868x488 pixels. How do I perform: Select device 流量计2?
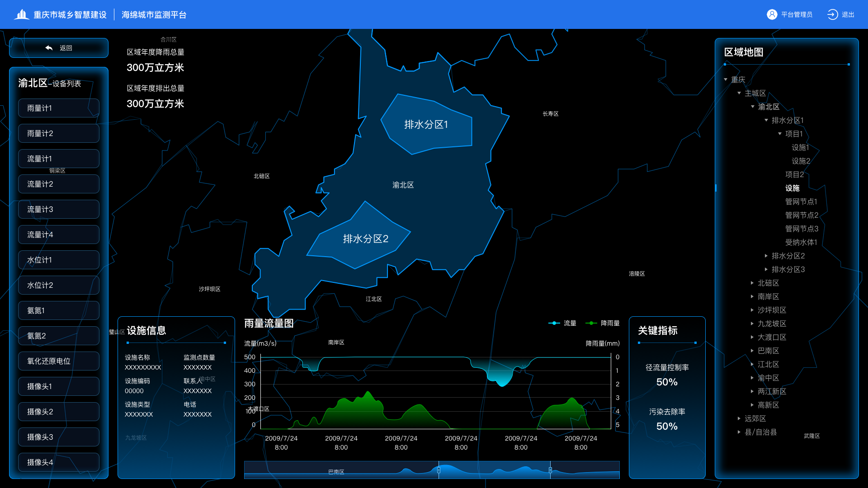click(x=59, y=184)
